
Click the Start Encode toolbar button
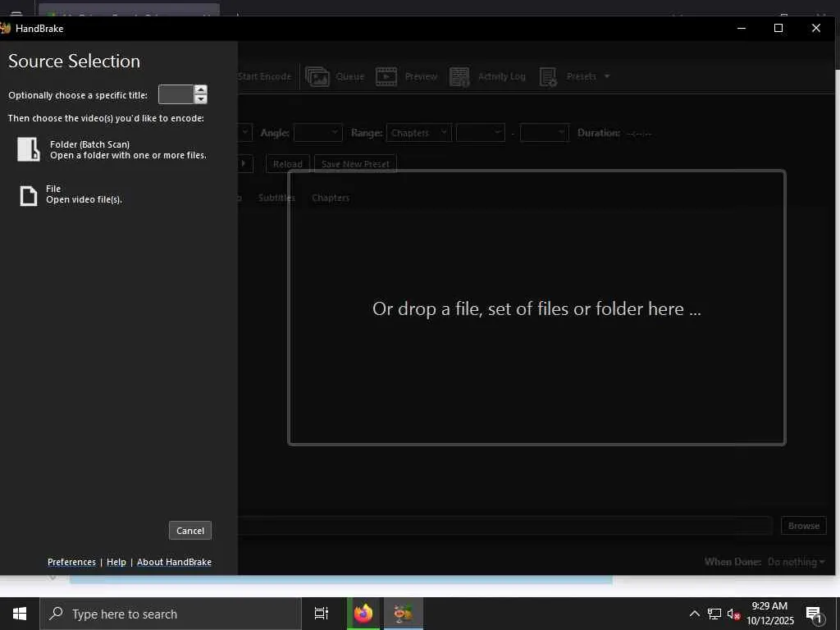pyautogui.click(x=265, y=76)
